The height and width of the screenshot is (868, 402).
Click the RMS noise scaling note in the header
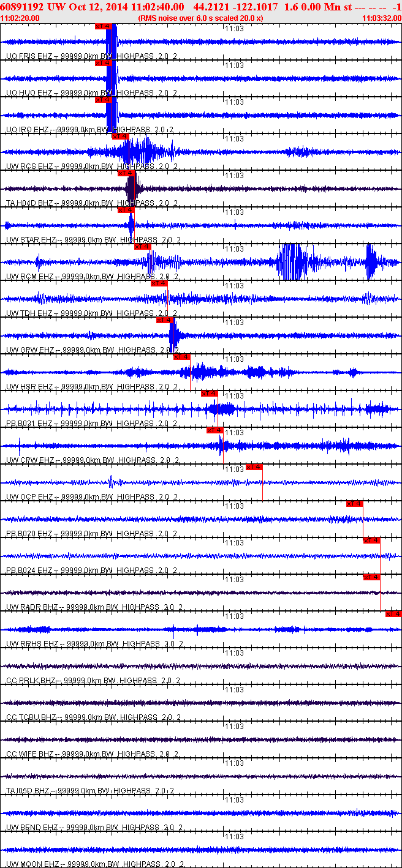click(x=200, y=18)
